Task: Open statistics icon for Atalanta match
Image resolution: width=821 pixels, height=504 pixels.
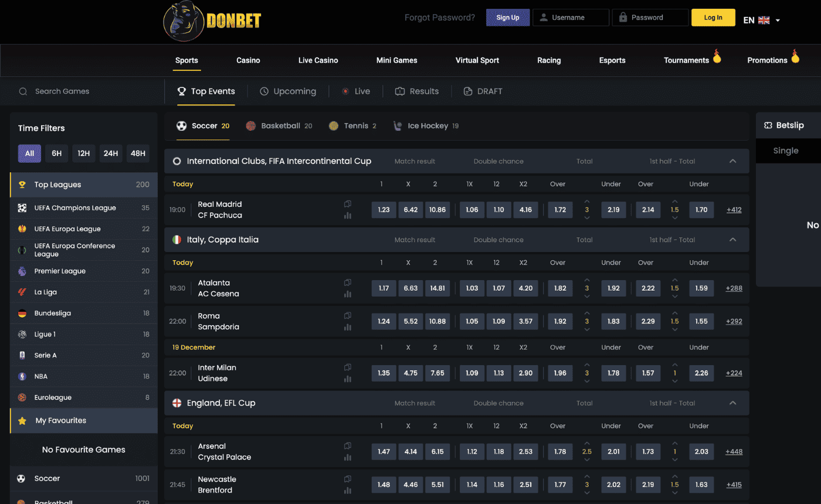Action: coord(348,294)
